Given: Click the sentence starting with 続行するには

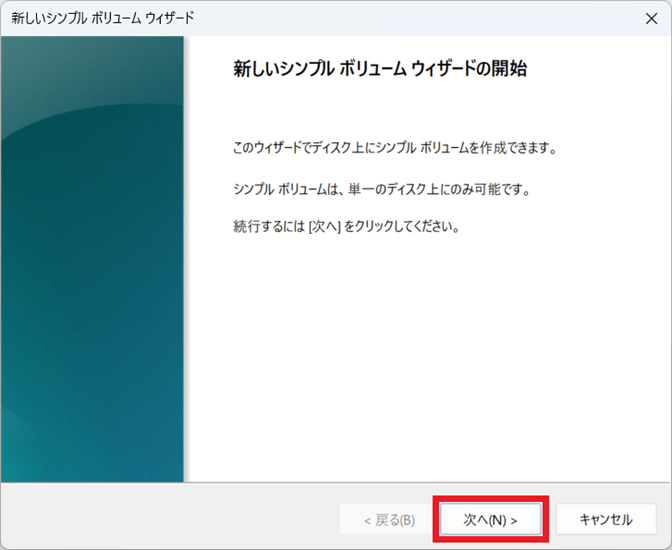Looking at the screenshot, I should point(345,227).
